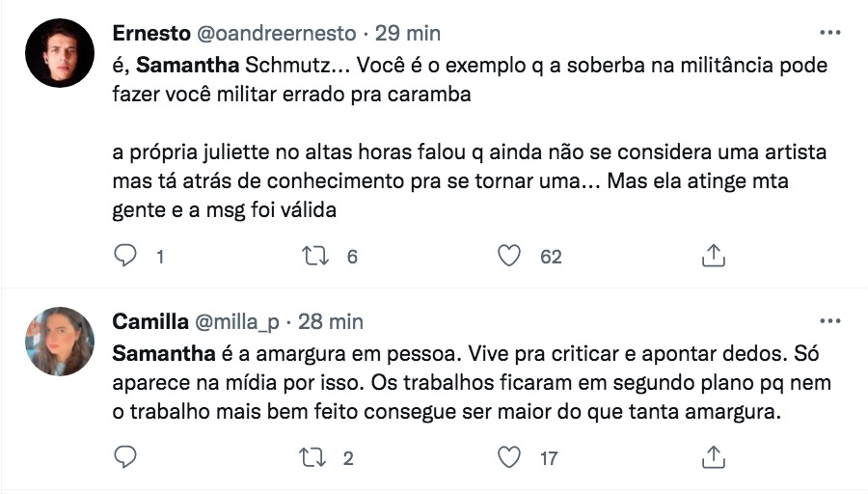Viewport: 868px width, 494px height.
Task: Open Camilla's profile picture
Action: 59,342
